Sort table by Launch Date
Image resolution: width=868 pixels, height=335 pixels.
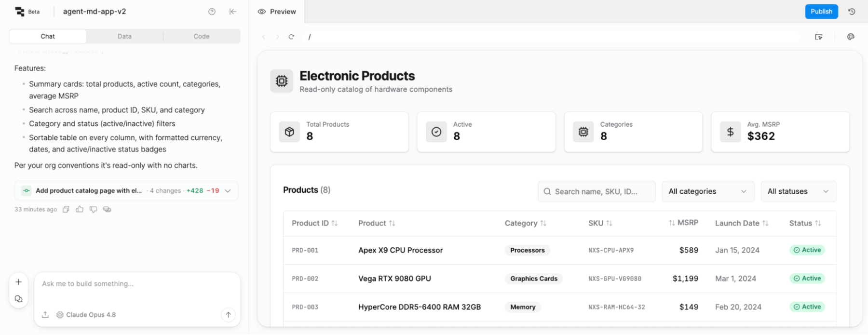tap(742, 223)
